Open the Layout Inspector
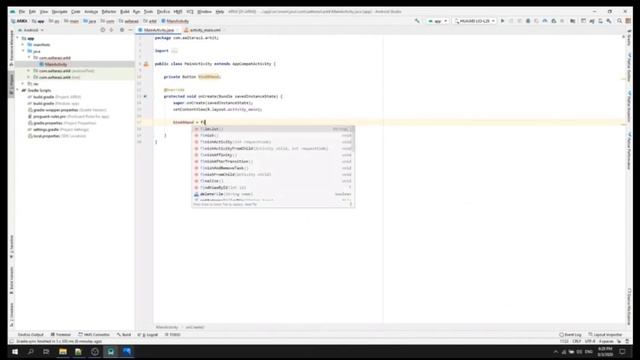Screen dimensions: 640x360 pyautogui.click(x=606, y=335)
